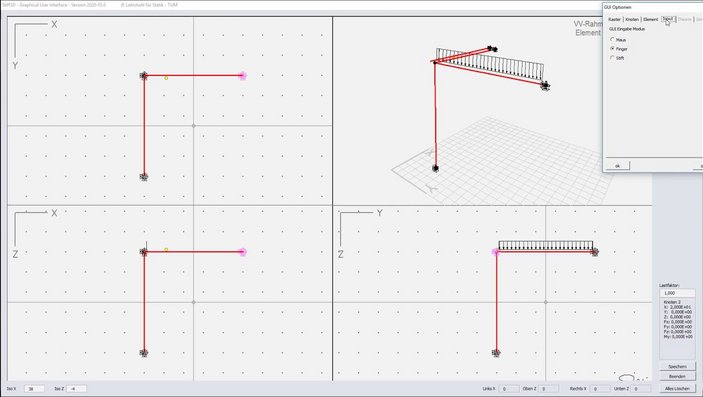This screenshot has width=703, height=397.
Task: Click the Lastfaktor input field
Action: [677, 293]
